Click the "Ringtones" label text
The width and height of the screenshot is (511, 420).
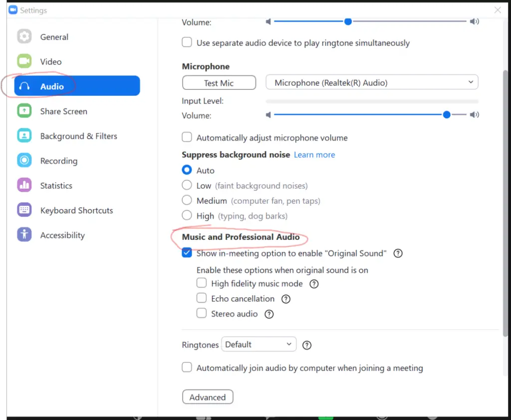pos(200,345)
